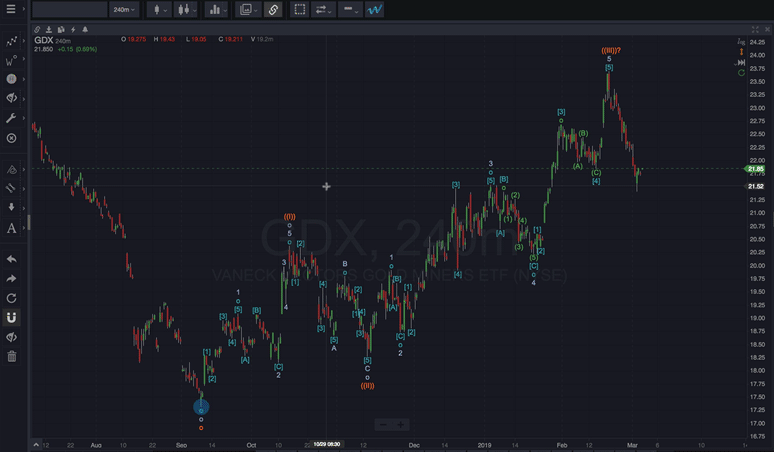Expand the trend line tool flyout arrow
This screenshot has height=452, width=774.
point(23,41)
